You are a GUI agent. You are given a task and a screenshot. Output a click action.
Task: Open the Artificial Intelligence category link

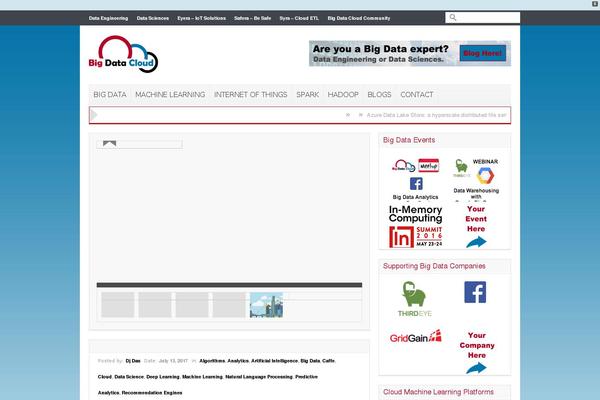274,361
